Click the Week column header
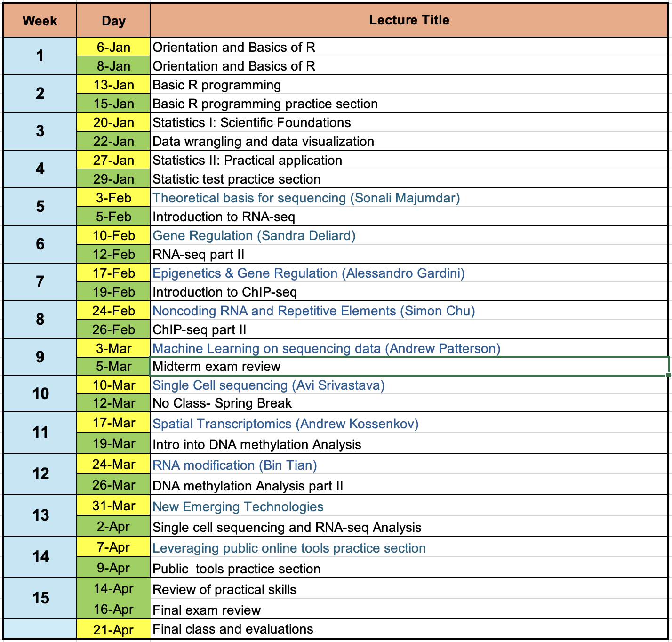672x642 pixels. (x=39, y=20)
